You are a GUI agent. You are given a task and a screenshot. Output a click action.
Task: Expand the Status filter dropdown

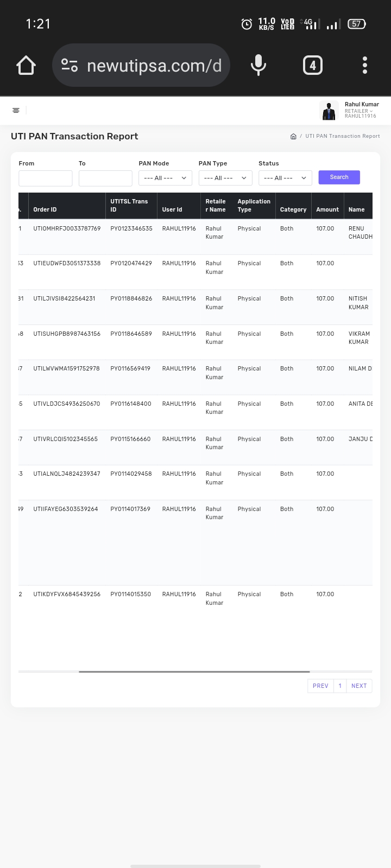point(285,178)
